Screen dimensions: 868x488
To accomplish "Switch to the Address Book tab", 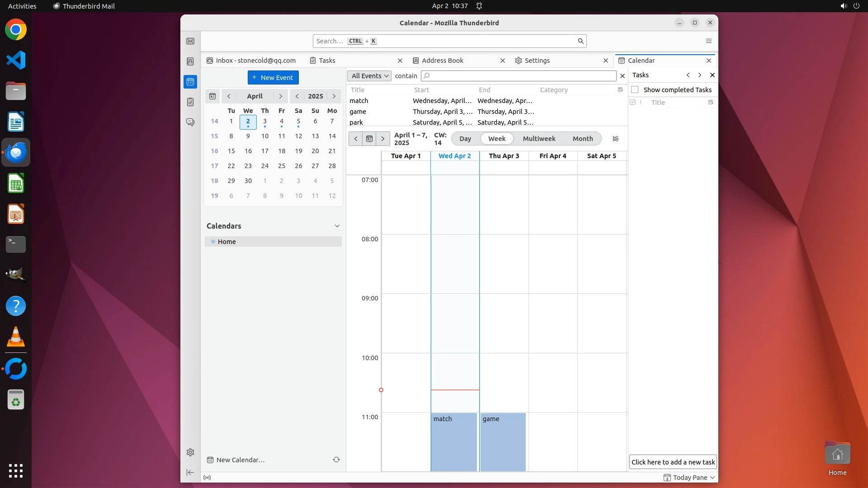I will pyautogui.click(x=442, y=61).
